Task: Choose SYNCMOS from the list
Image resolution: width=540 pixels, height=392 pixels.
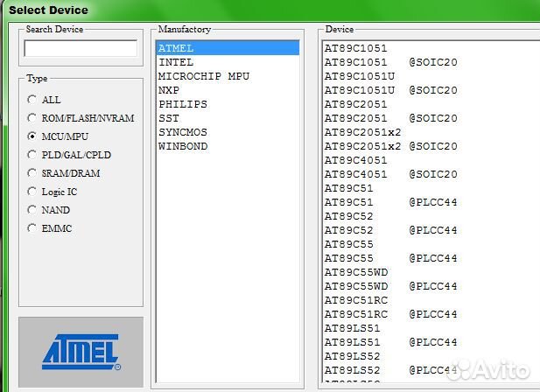Action: click(x=182, y=132)
